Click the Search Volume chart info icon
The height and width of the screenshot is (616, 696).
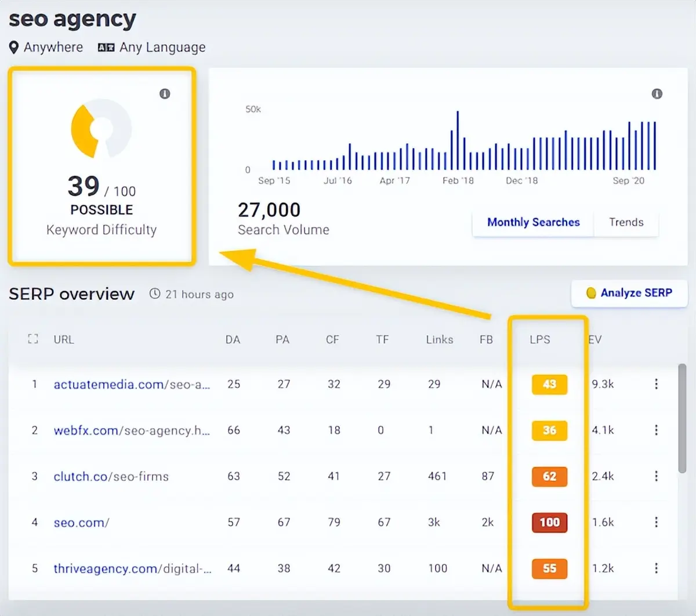click(x=657, y=94)
